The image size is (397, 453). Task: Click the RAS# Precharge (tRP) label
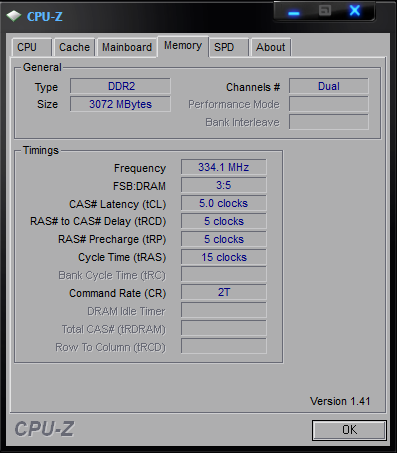112,240
